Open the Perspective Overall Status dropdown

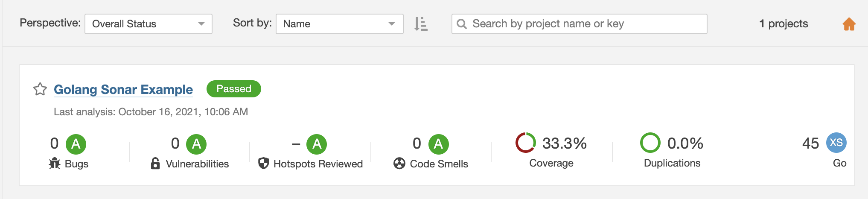coord(149,24)
